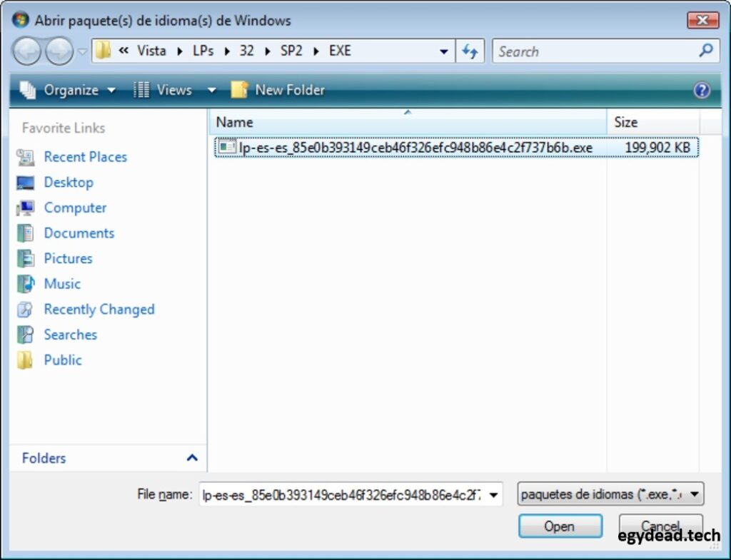Click the 32 breadcrumb segment

[x=246, y=51]
